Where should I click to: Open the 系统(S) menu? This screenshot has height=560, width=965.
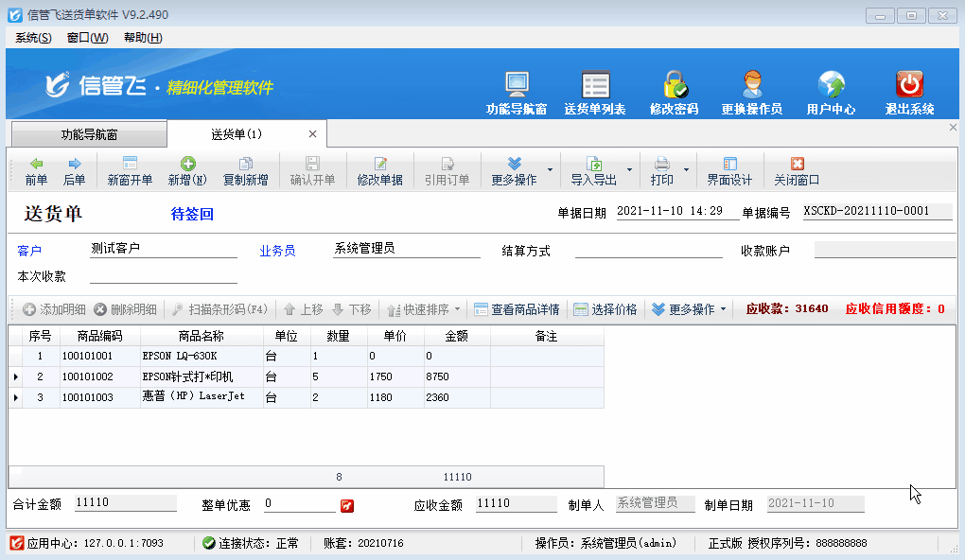(33, 38)
